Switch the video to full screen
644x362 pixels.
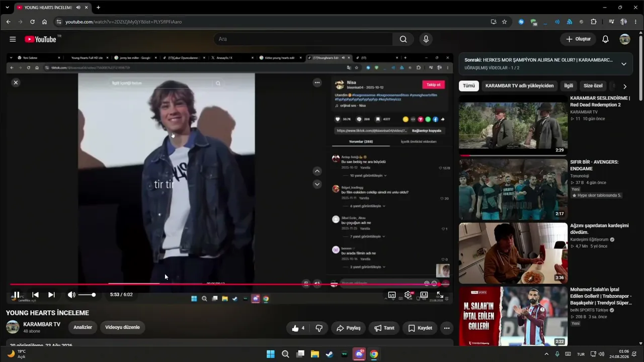tap(440, 295)
